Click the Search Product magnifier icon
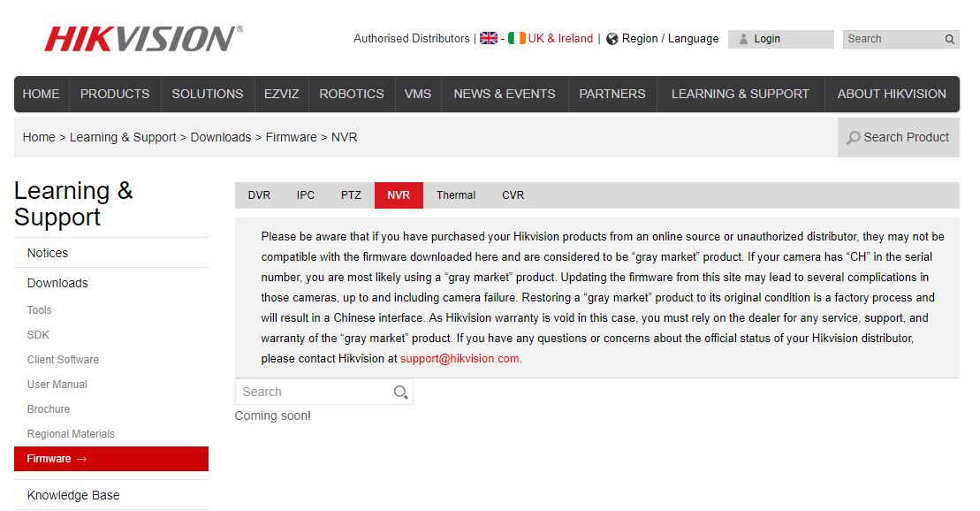This screenshot has height=511, width=980. click(x=853, y=138)
